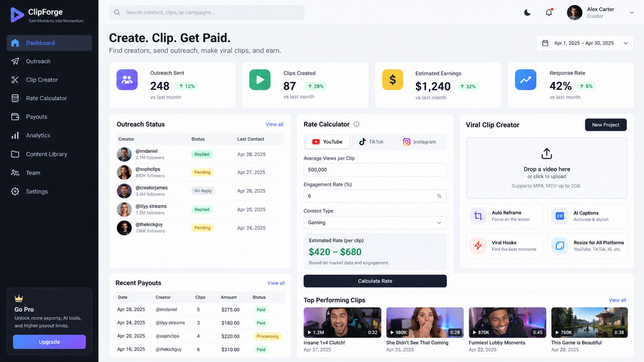This screenshot has height=362, width=644.
Task: Expand the Alex Carter account menu chevron
Action: pyautogui.click(x=632, y=13)
